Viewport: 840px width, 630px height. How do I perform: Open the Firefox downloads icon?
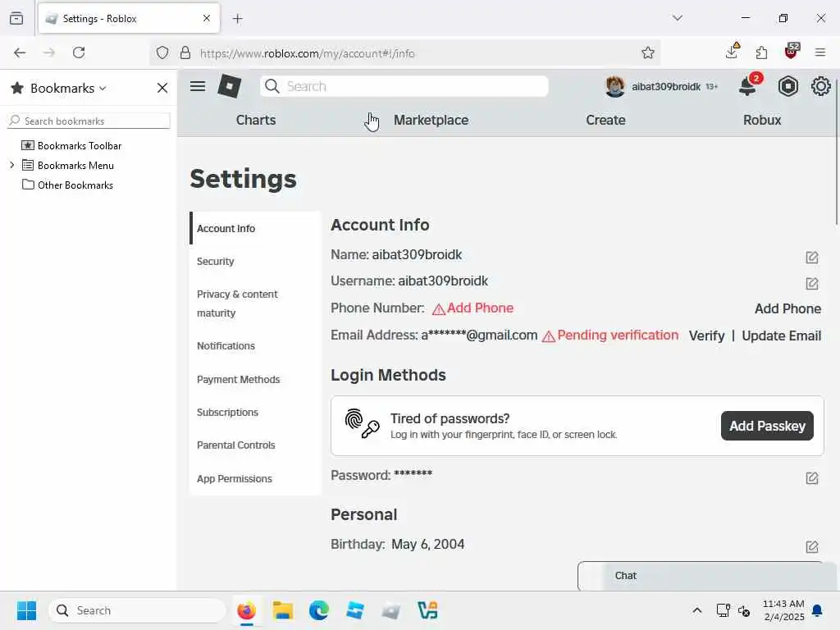tap(732, 52)
